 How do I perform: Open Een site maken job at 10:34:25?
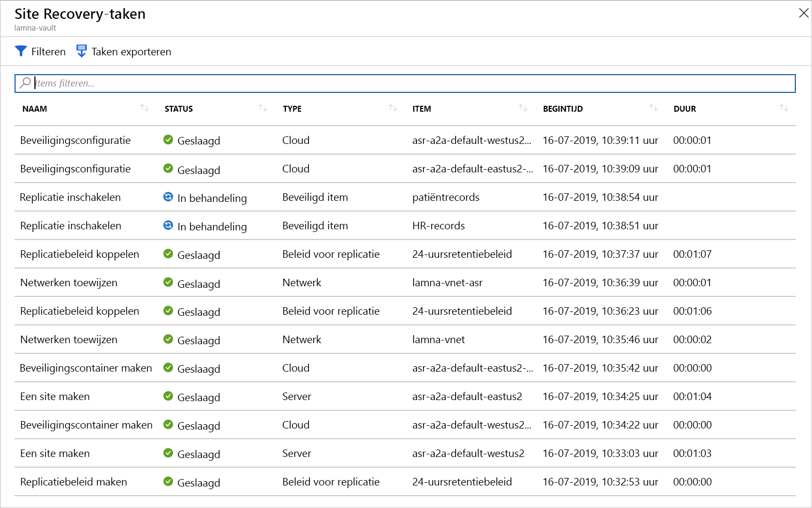pos(55,396)
